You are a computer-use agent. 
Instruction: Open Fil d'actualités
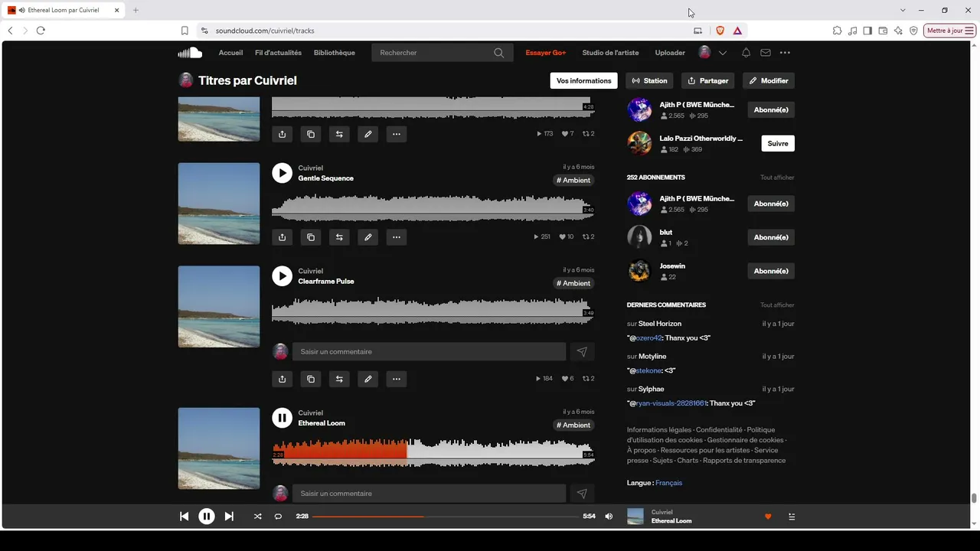[278, 53]
